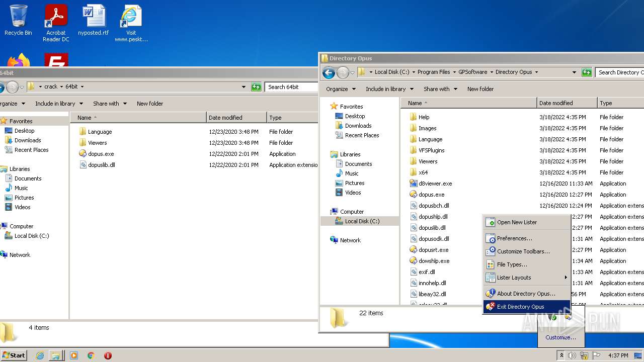644x362 pixels.
Task: Click New folder in Directory Opus window
Action: (x=480, y=89)
